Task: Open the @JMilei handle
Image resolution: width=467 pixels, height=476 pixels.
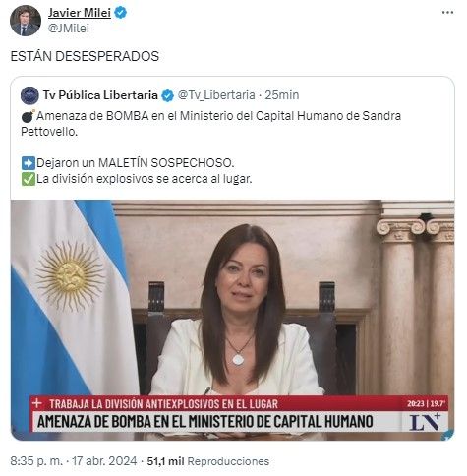Action: pos(69,29)
